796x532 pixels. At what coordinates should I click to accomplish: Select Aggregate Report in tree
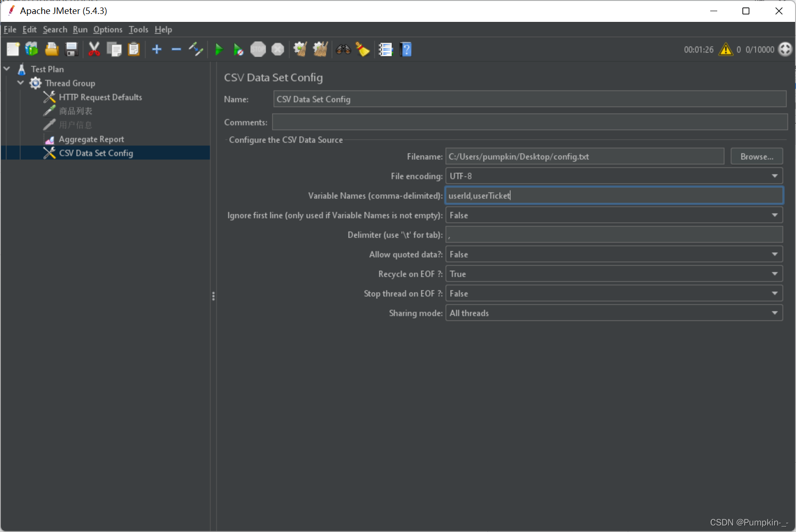(91, 139)
